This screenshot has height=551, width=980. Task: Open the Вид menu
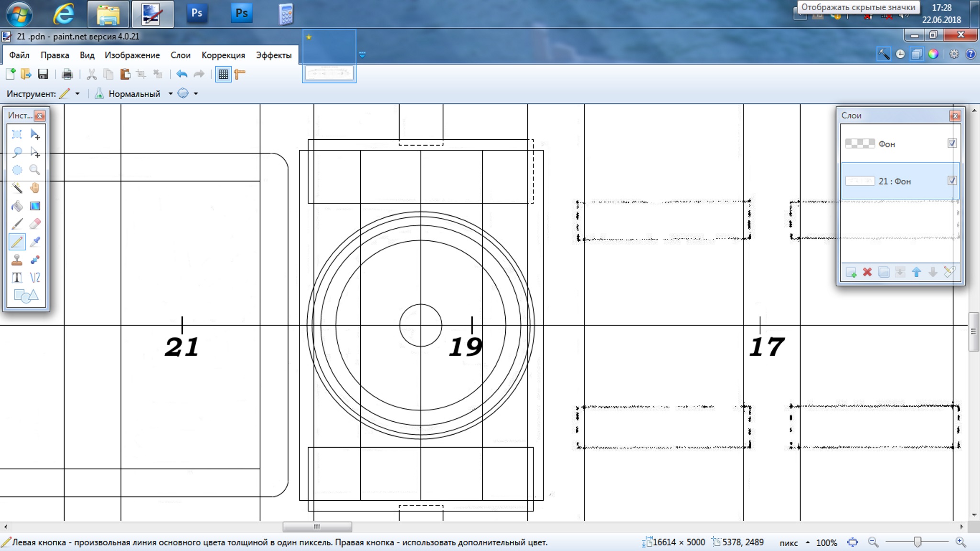pos(87,55)
